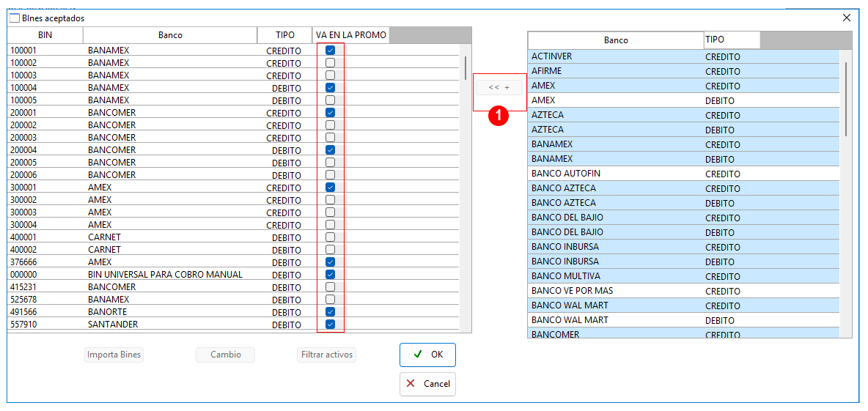Select BANCO AUTOFIN in the right list

click(x=684, y=174)
